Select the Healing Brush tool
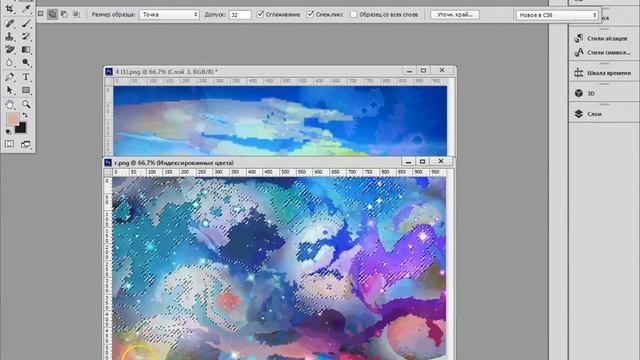 (x=9, y=23)
